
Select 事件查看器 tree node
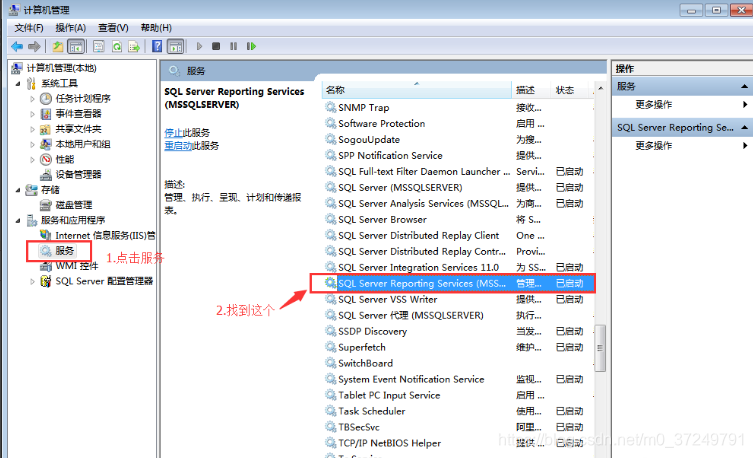pos(78,114)
